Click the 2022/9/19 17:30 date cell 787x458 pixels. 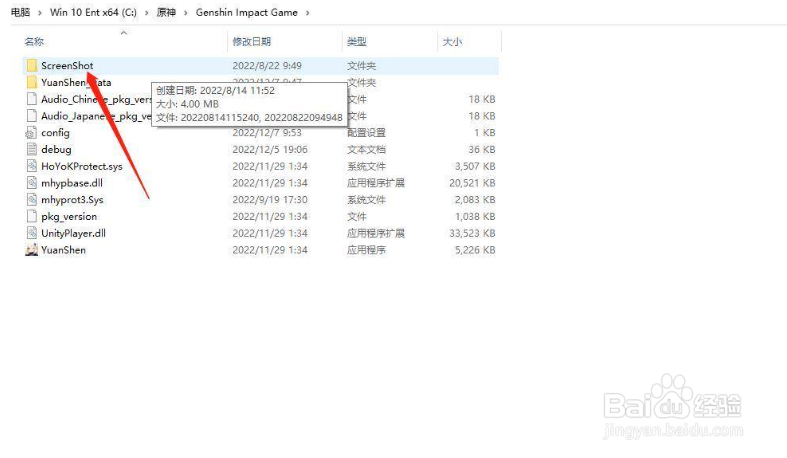click(270, 200)
